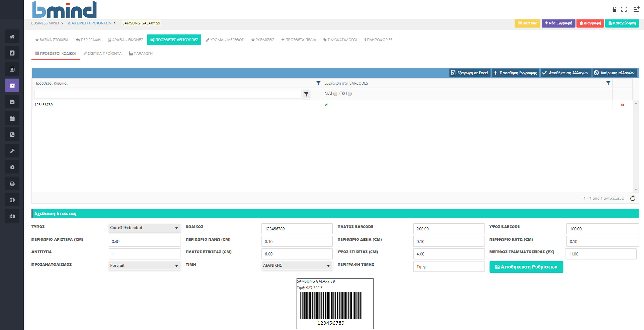This screenshot has width=644, height=330.
Task: Click the grid scrollbar down arrow
Action: coord(636,190)
